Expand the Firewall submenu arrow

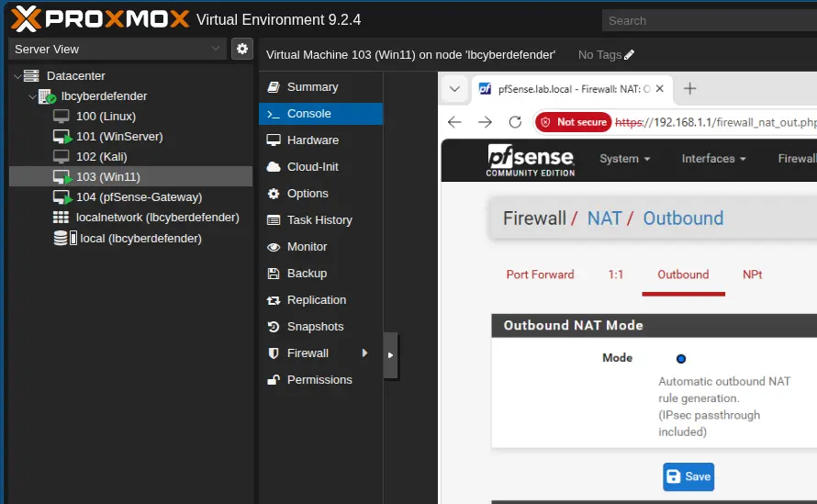364,353
